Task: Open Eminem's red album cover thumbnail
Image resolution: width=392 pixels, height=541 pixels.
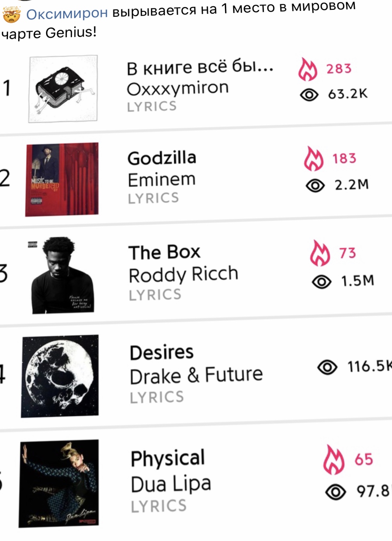Action: [62, 179]
